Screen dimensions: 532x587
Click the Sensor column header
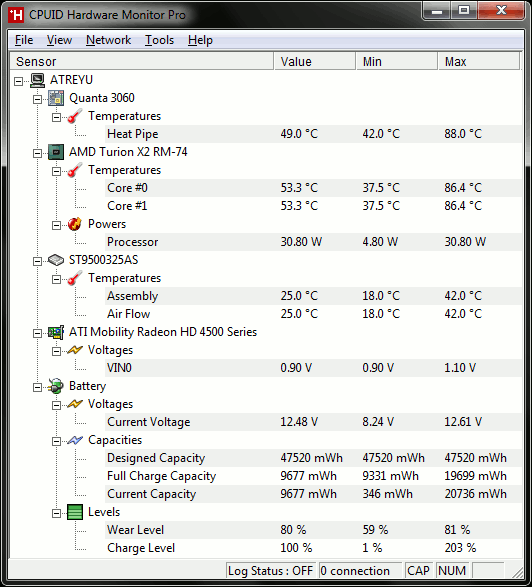pos(142,61)
